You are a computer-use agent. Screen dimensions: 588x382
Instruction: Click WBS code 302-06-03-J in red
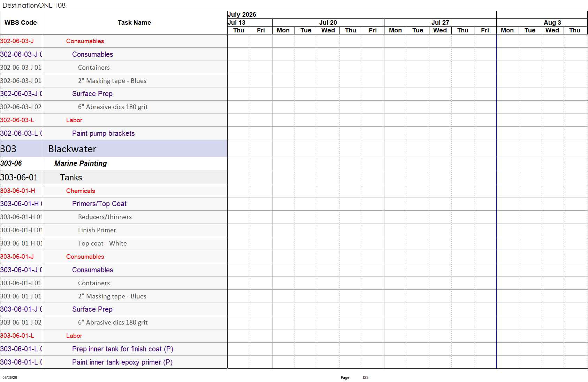tap(17, 41)
